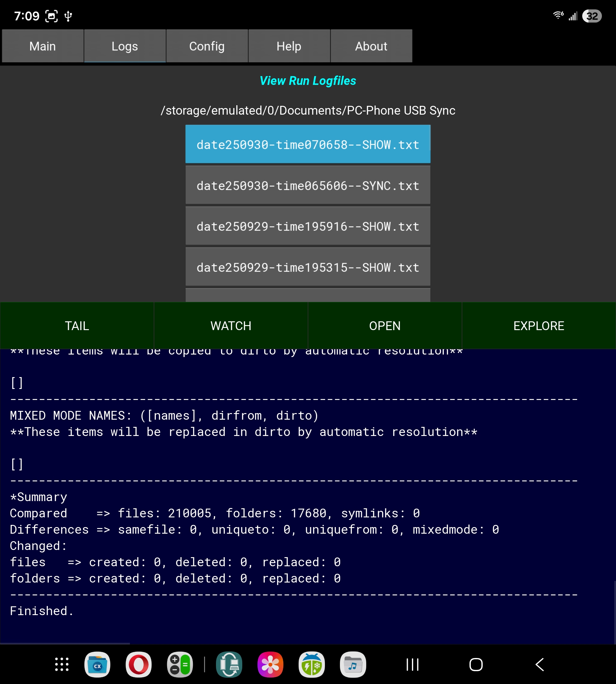Select logfile date250930-time065606--SYNC.txt
Viewport: 616px width, 684px height.
point(308,185)
